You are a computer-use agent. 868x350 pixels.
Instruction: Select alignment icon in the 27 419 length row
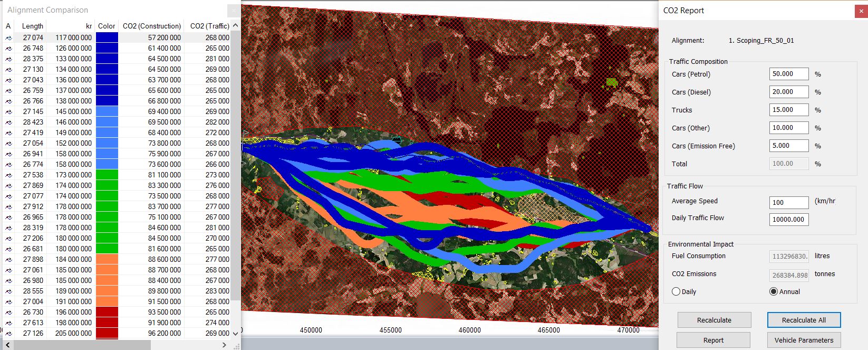point(8,133)
